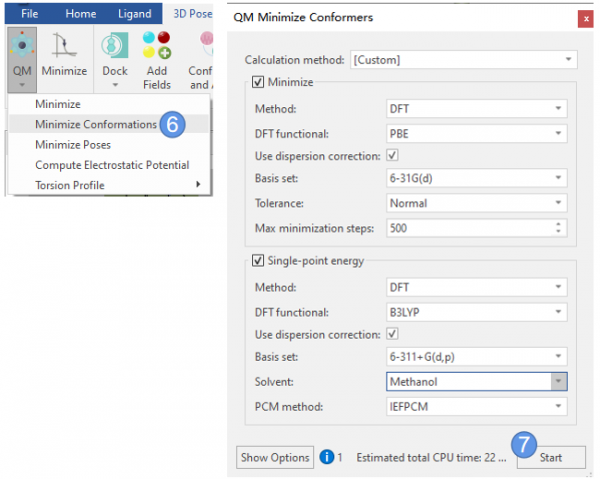The width and height of the screenshot is (600, 479).
Task: Open the Calculation method dropdown
Action: [465, 60]
